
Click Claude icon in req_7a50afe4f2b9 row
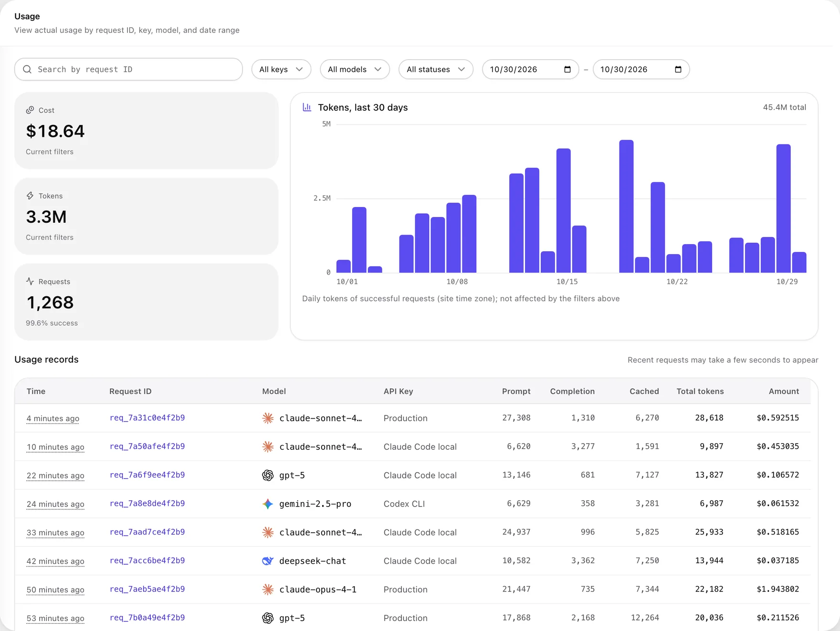click(x=268, y=447)
